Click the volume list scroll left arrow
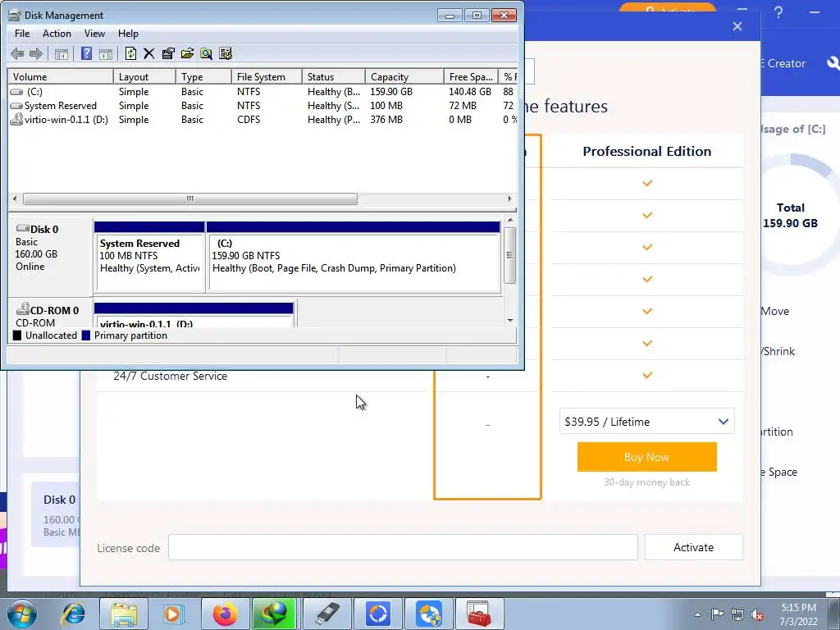Screen dimensions: 840x630 15,199
